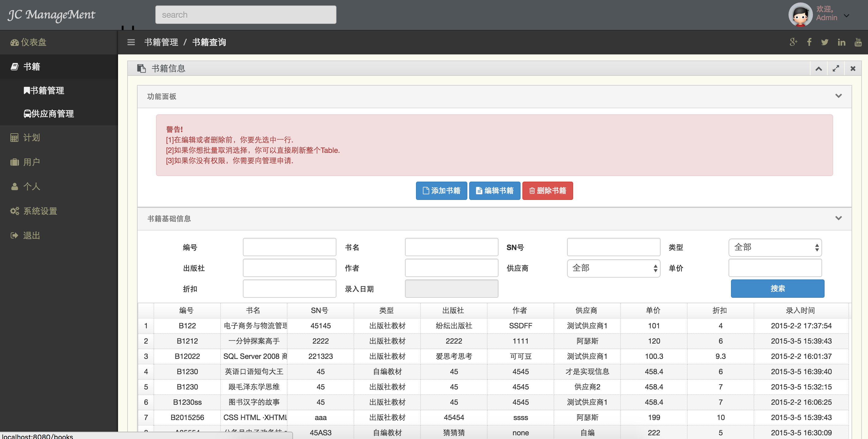Click the blue 搜索 button
This screenshot has width=868, height=439.
(777, 288)
